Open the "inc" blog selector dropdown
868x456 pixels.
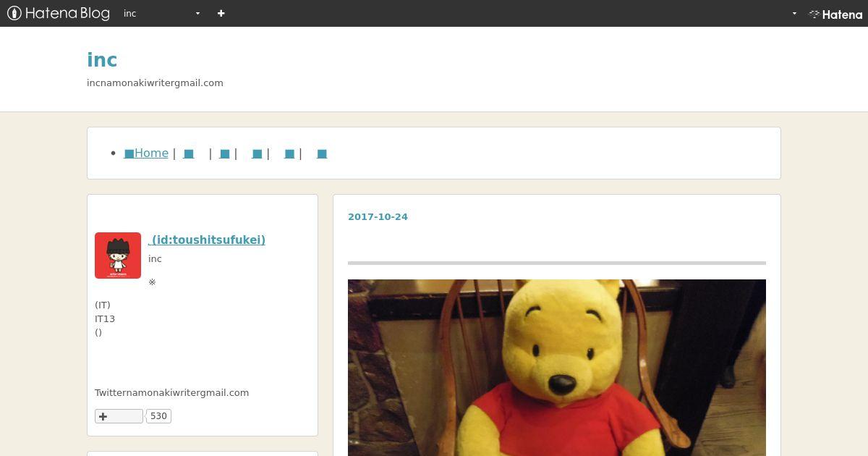coord(161,13)
